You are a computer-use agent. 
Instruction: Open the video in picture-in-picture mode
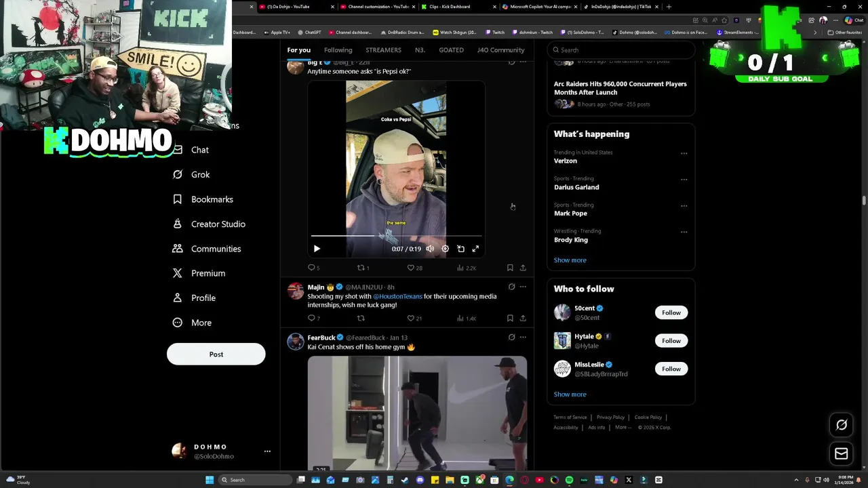[460, 249]
